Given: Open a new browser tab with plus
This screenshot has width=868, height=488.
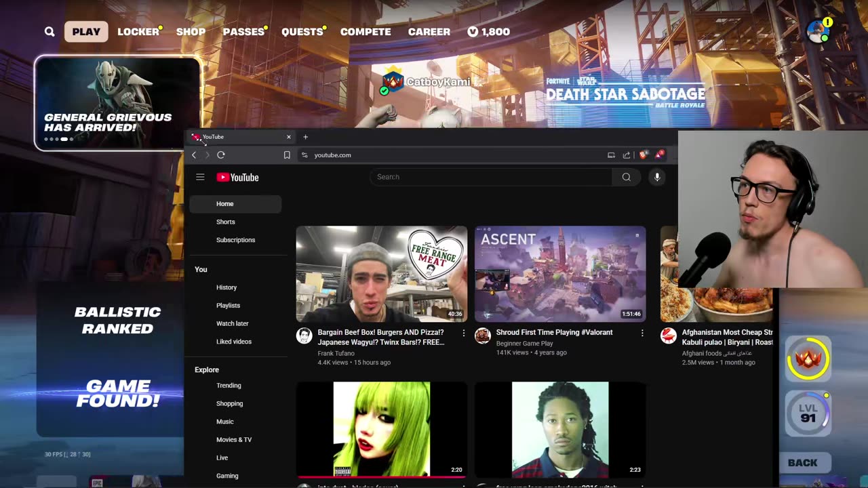Looking at the screenshot, I should [305, 137].
